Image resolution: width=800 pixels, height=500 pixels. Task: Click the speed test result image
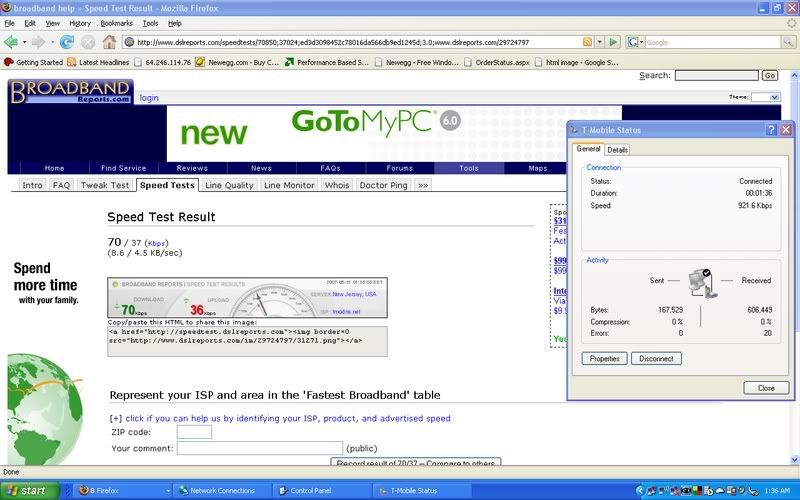coord(247,298)
